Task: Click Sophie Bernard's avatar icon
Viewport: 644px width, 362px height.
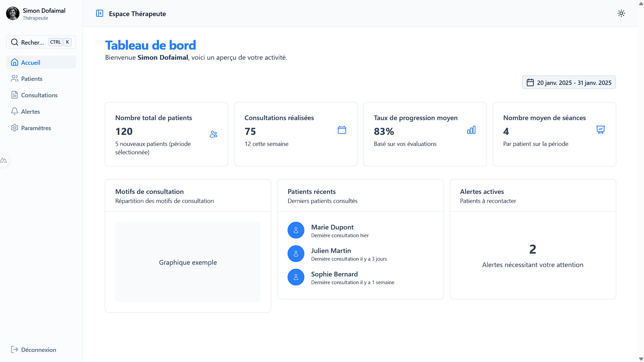Action: (296, 277)
